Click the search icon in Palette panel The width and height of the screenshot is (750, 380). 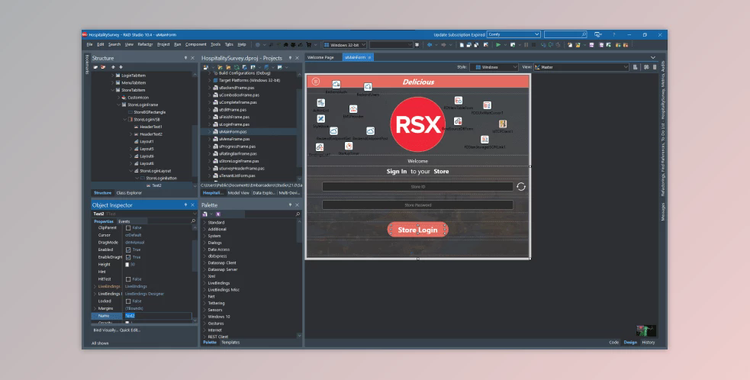[x=298, y=214]
